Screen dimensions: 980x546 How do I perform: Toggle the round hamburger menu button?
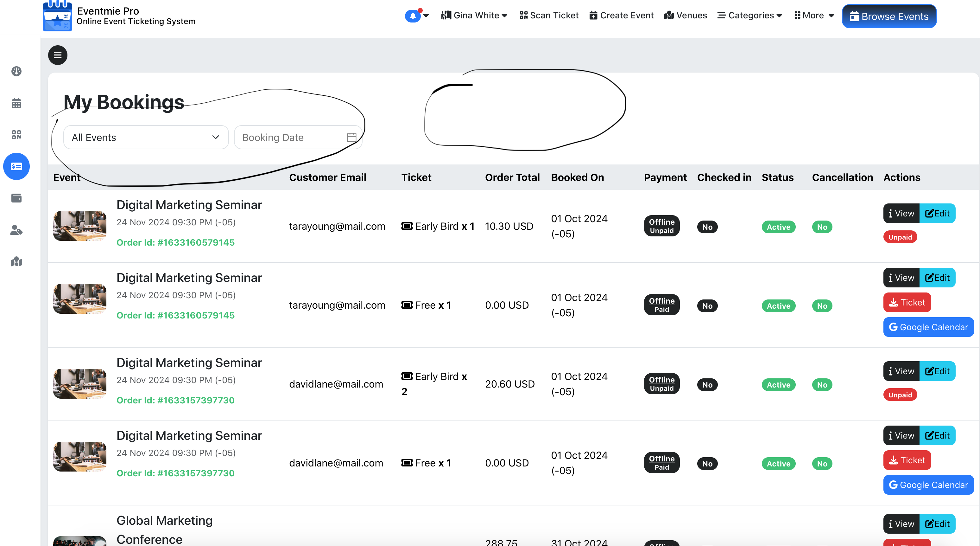coord(57,55)
